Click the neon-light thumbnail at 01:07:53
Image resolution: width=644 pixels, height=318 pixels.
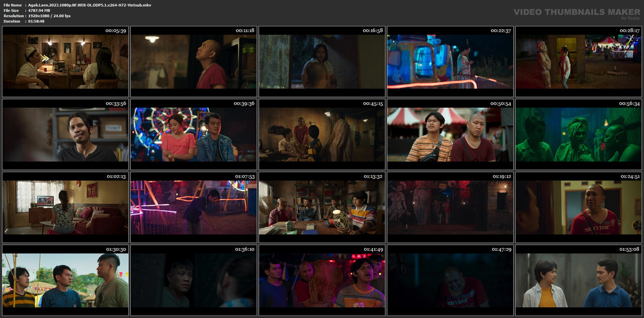194,207
